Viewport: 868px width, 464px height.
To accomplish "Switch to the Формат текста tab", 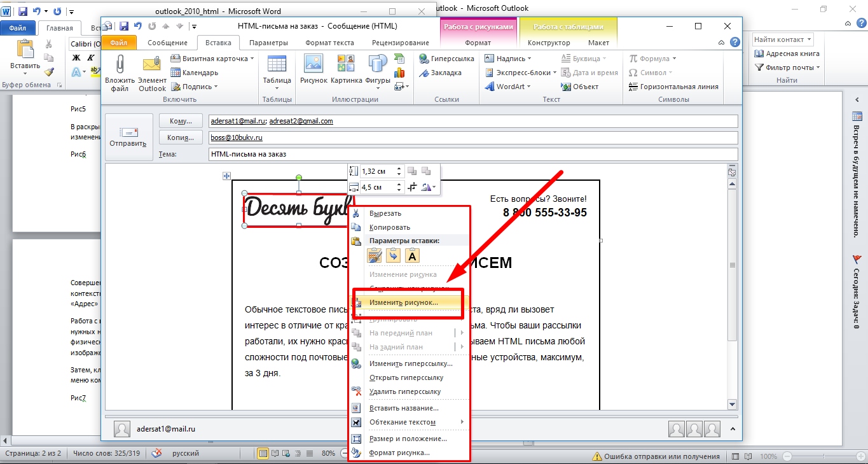I will tap(329, 43).
